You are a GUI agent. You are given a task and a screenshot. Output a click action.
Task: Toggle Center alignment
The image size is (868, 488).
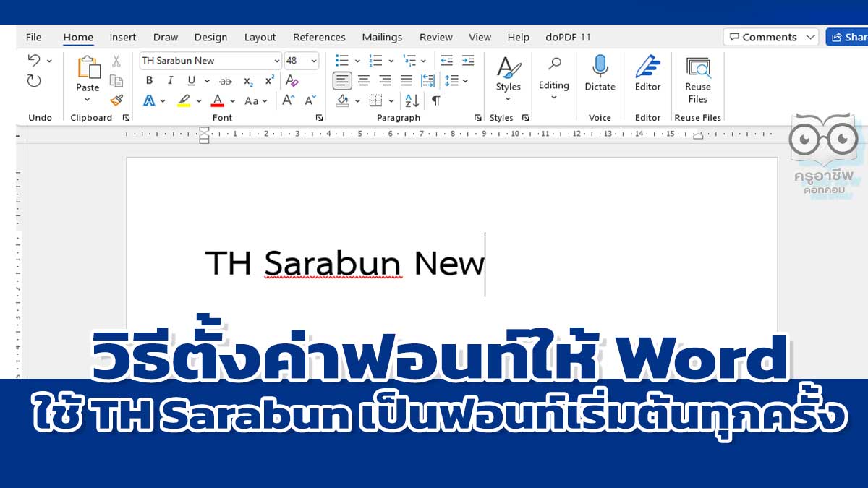(364, 80)
